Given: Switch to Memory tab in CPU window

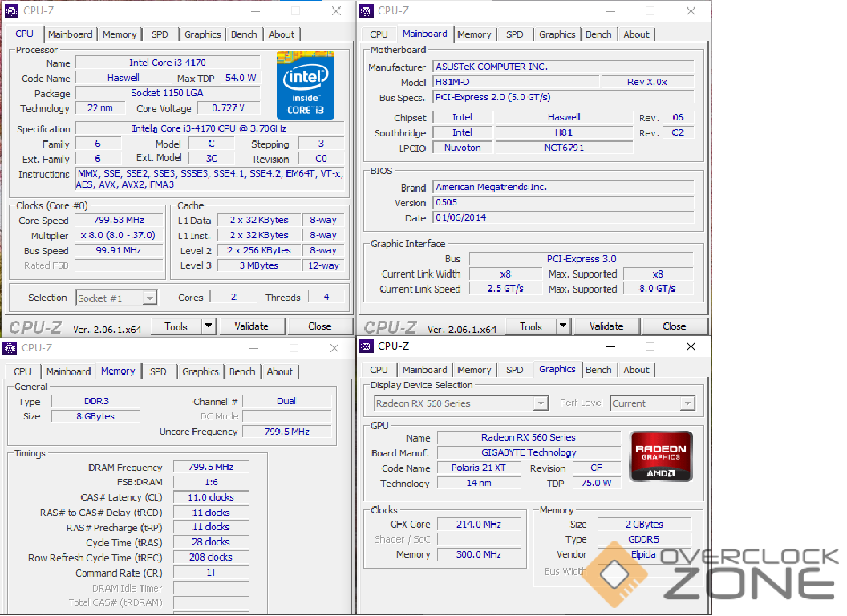Looking at the screenshot, I should pyautogui.click(x=120, y=34).
